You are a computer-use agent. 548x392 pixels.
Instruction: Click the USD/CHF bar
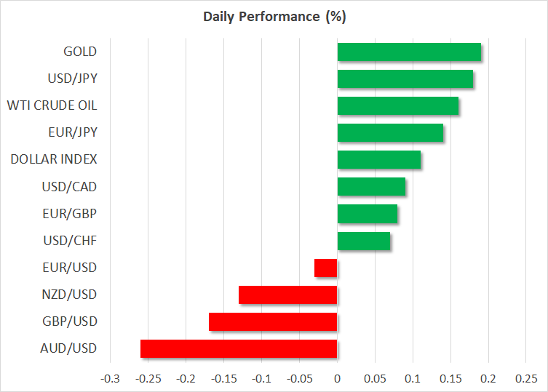364,241
